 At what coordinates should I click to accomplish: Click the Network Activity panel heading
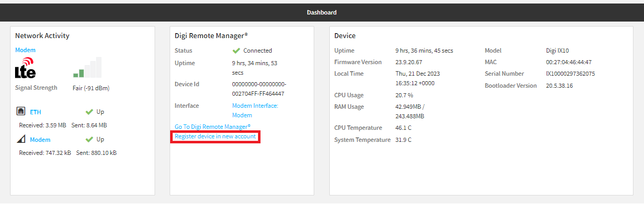42,36
